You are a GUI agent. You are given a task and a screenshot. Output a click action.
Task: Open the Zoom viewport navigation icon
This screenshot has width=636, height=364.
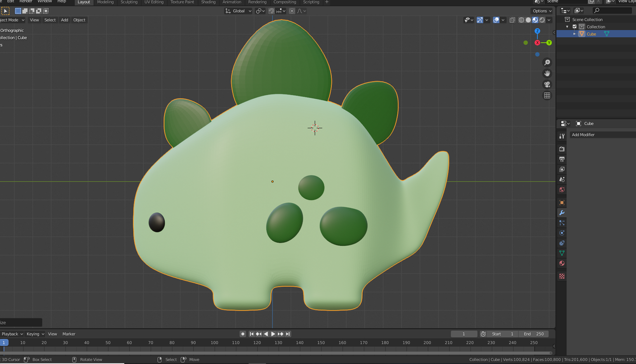[x=547, y=63]
